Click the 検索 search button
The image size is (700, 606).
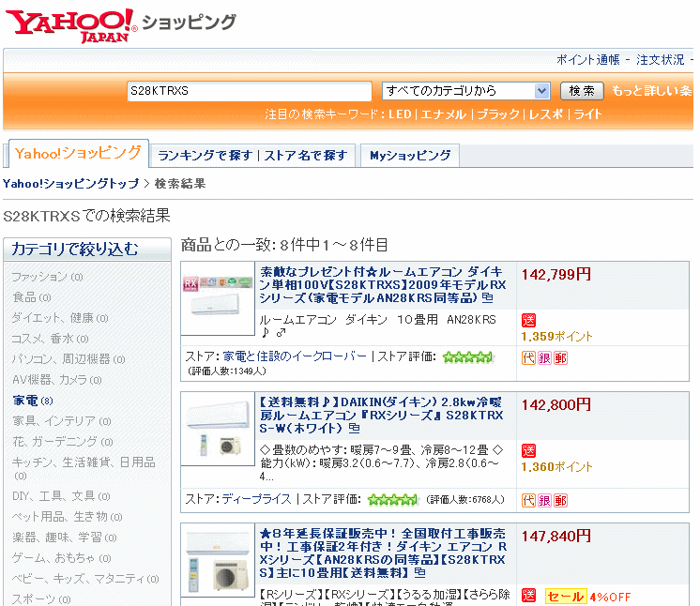click(x=582, y=91)
